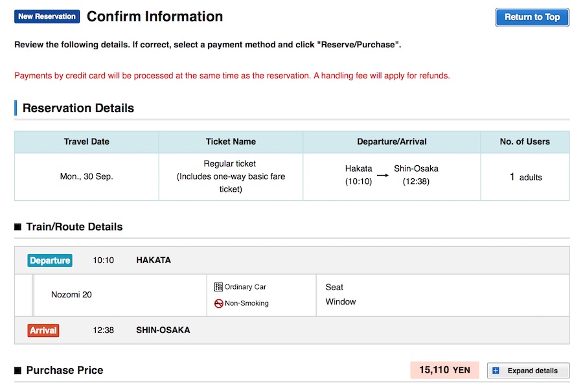
Task: Click the red Arrival badge
Action: coord(43,330)
